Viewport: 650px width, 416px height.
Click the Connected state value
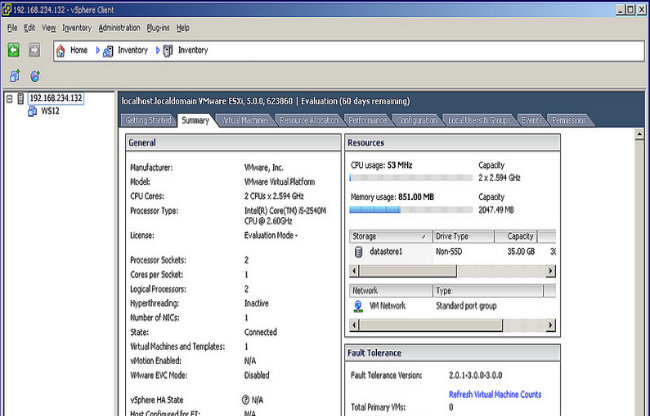coord(260,332)
